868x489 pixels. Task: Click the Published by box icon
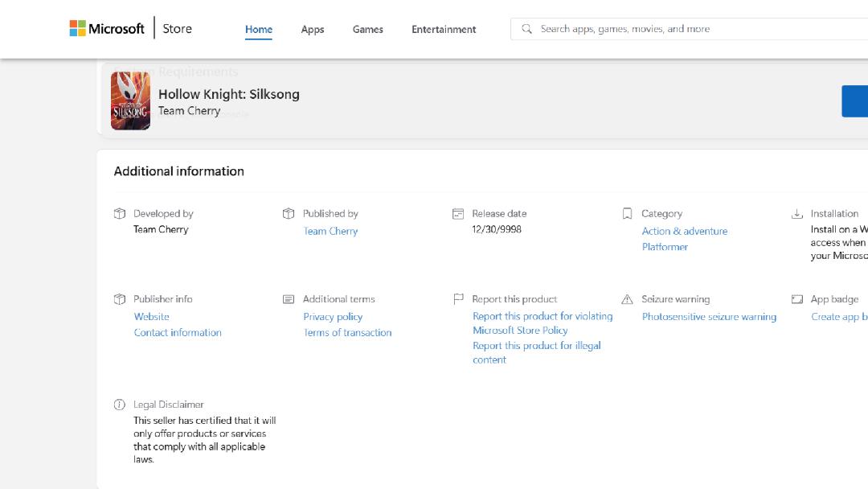tap(289, 214)
